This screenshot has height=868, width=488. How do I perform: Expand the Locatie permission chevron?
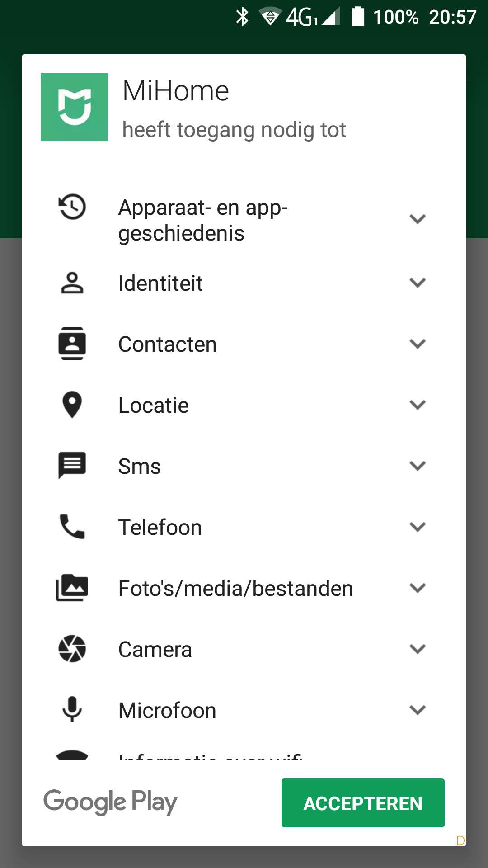[418, 405]
